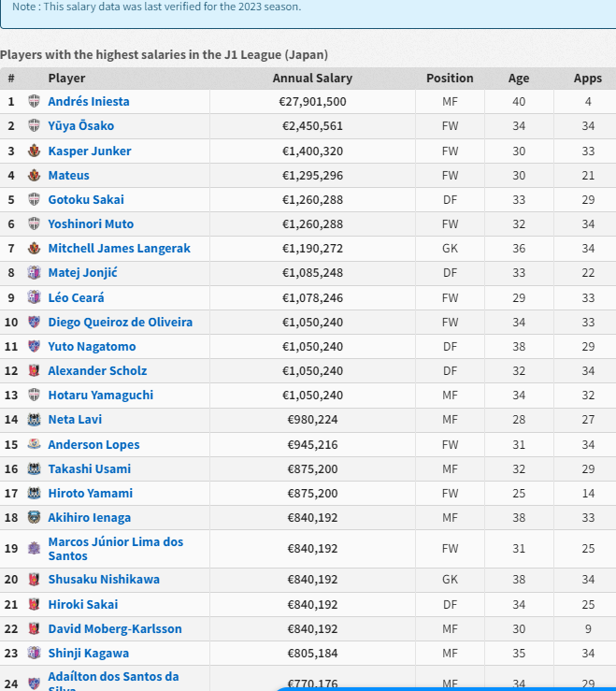Screen dimensions: 616x691
Task: Follow the Léo Ceará link
Action: click(x=77, y=297)
